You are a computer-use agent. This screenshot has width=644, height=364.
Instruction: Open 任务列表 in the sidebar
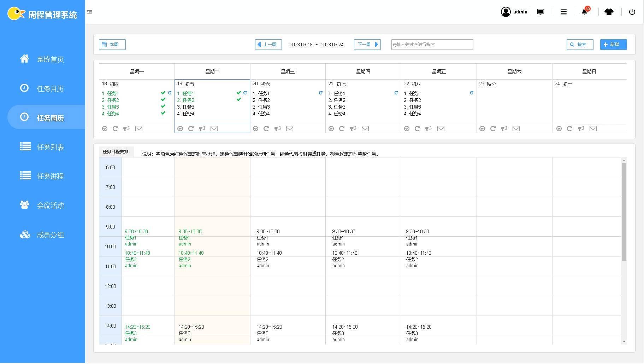50,147
